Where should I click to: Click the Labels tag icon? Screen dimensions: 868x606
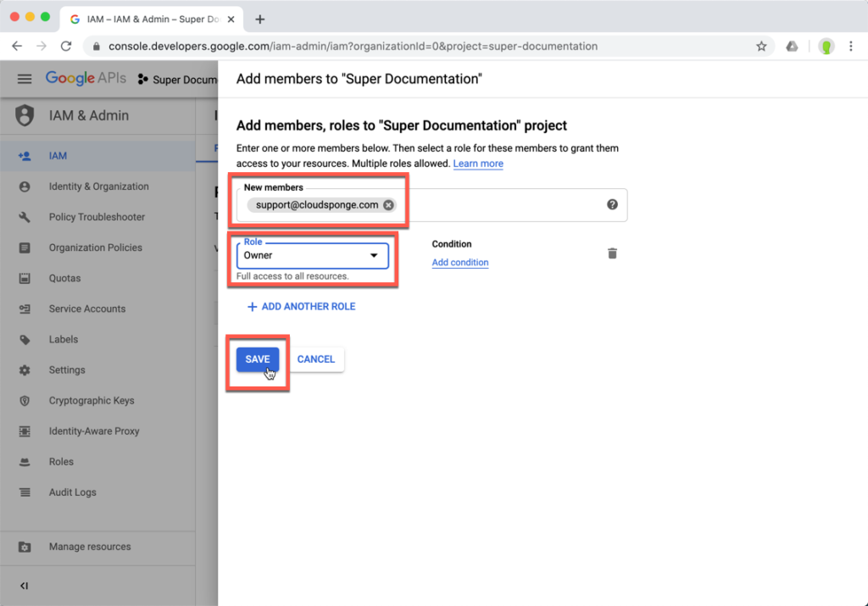click(25, 340)
